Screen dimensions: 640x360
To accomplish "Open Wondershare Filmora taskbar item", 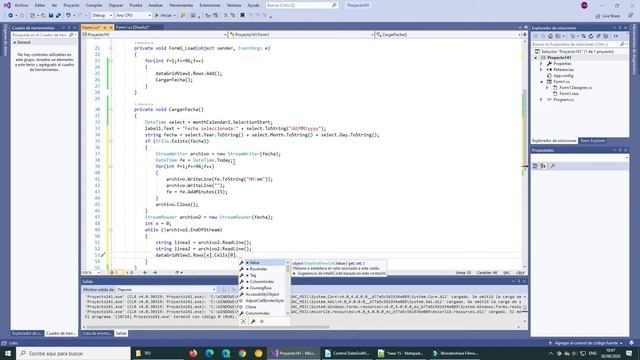I will [x=456, y=353].
